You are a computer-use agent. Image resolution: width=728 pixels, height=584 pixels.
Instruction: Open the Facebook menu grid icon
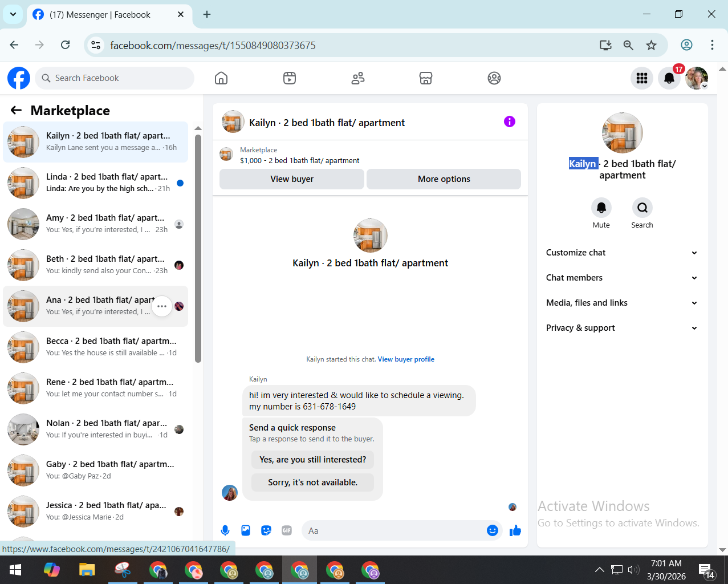(x=642, y=78)
